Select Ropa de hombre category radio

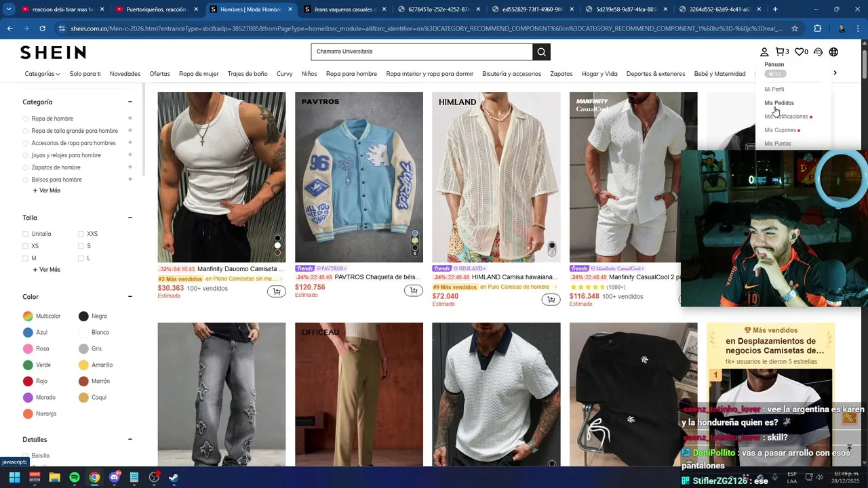coord(26,119)
